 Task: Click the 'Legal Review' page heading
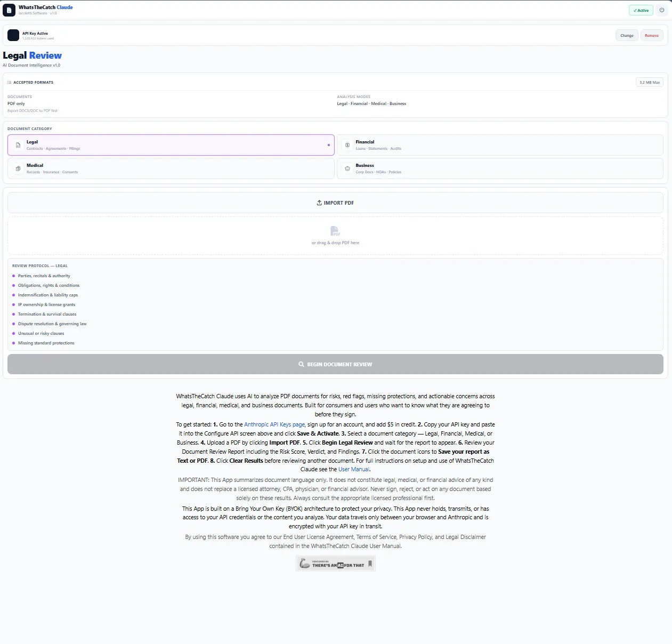[32, 55]
